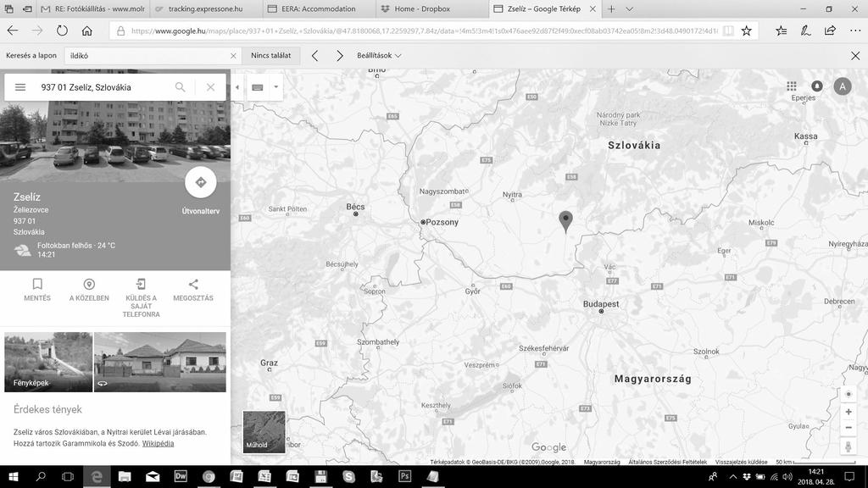Open Dreamweaver from taskbar
This screenshot has width=868, height=488.
tap(181, 476)
